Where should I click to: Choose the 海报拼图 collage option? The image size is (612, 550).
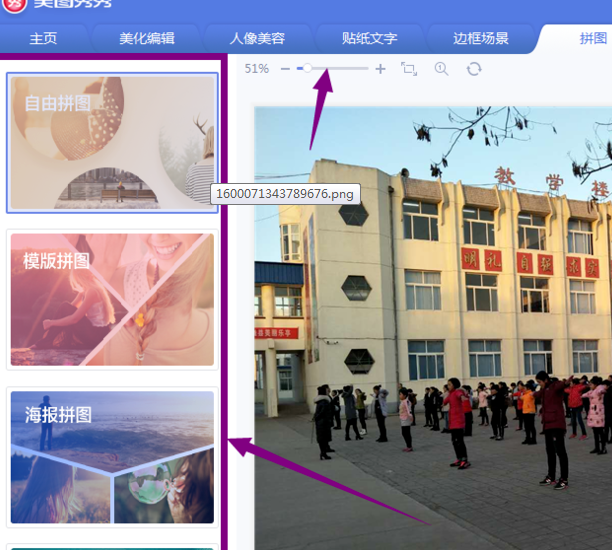tap(112, 457)
